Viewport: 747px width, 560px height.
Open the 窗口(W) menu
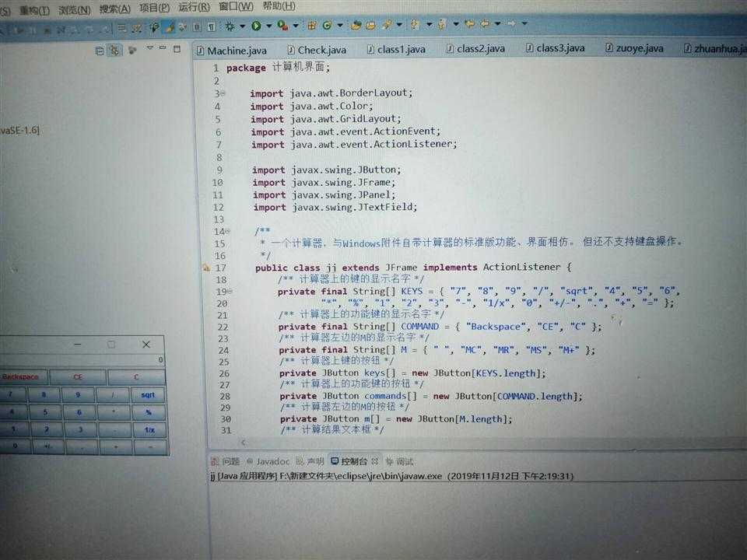(x=236, y=7)
